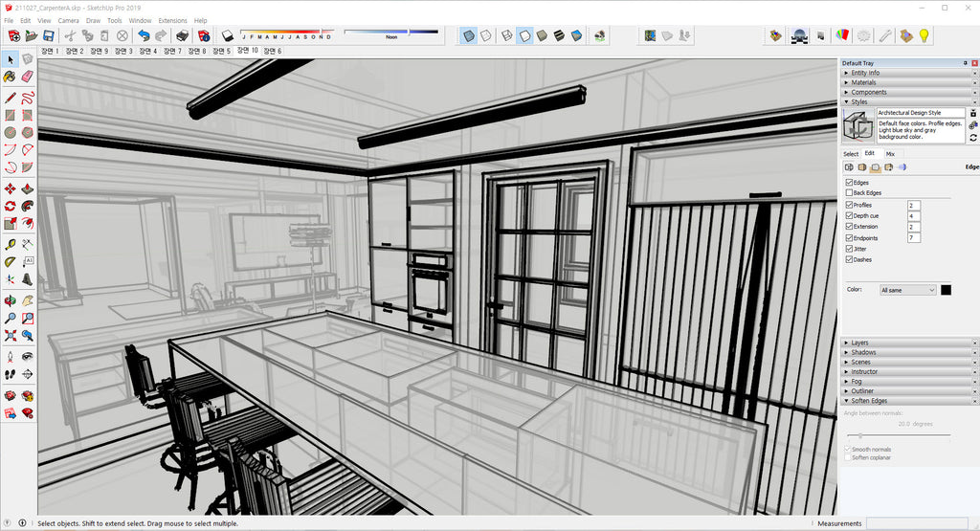
Task: Uncheck the Edges checkbox
Action: (849, 183)
